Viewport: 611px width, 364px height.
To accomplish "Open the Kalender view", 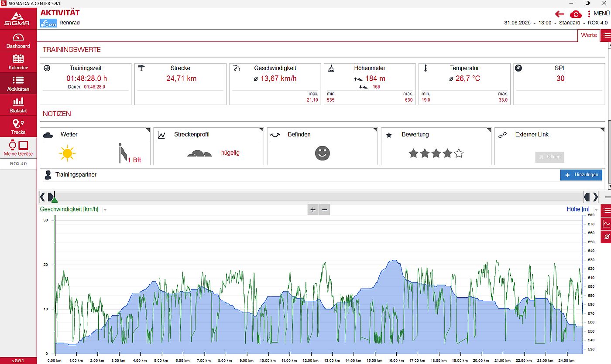I will click(x=18, y=62).
